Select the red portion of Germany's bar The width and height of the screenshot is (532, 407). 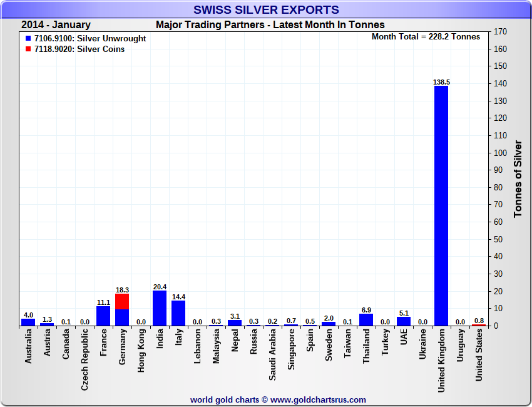(x=122, y=302)
